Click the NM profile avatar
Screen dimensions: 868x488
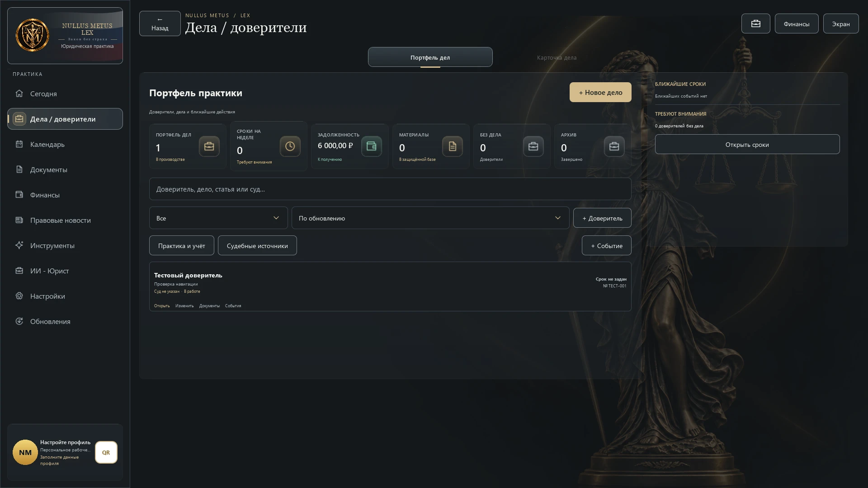25,452
